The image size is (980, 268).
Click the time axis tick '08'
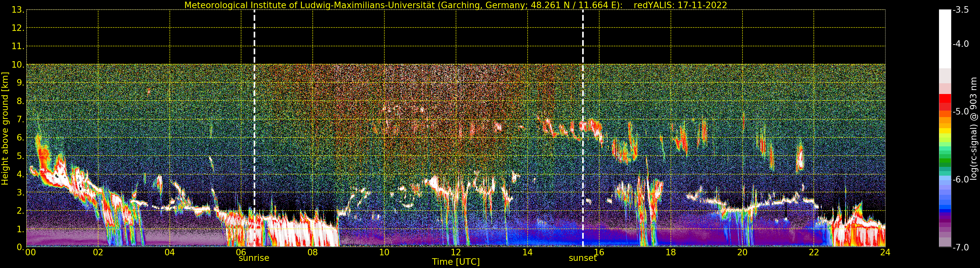coord(313,252)
